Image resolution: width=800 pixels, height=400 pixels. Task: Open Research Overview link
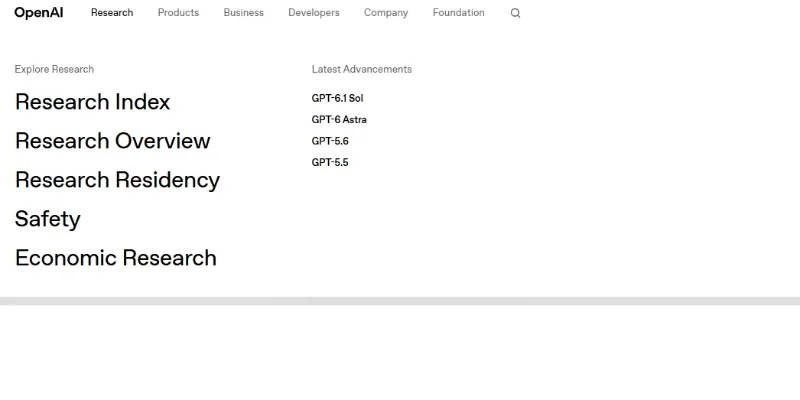click(112, 141)
